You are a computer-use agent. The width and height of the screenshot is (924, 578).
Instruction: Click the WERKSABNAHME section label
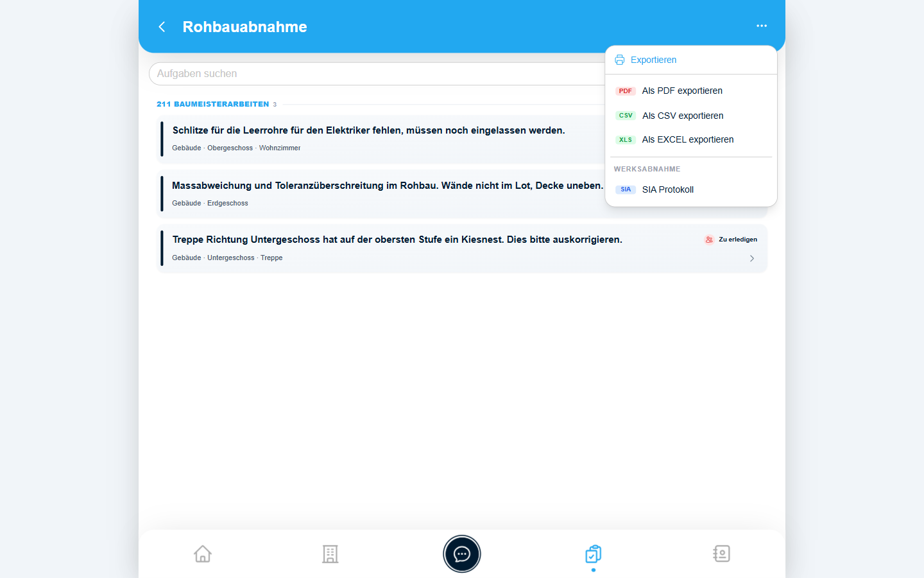tap(647, 169)
